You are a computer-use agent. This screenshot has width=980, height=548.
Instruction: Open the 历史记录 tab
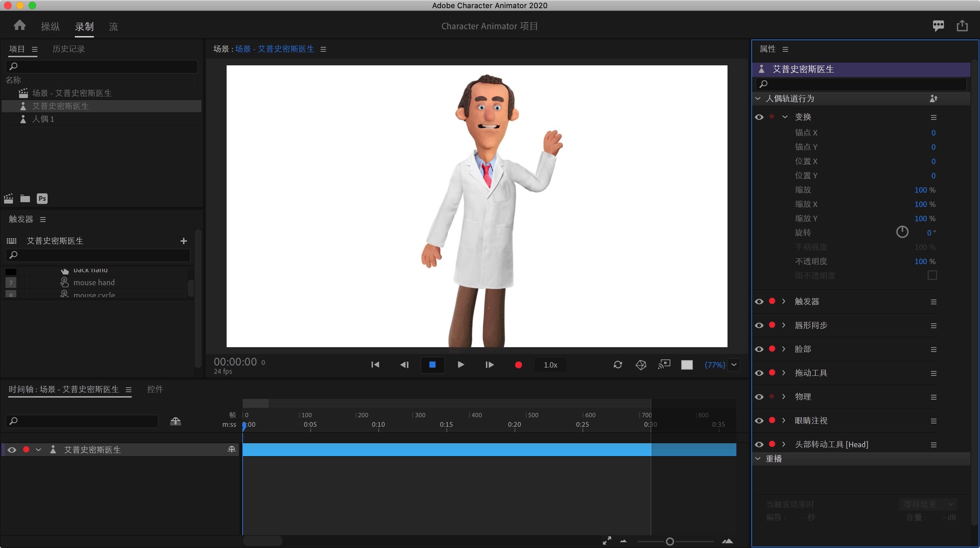[68, 49]
